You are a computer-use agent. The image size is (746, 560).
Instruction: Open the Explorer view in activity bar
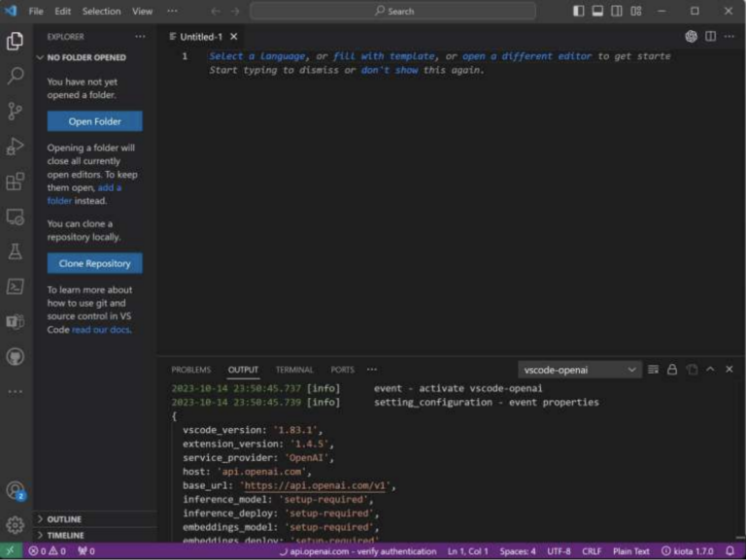pyautogui.click(x=16, y=41)
